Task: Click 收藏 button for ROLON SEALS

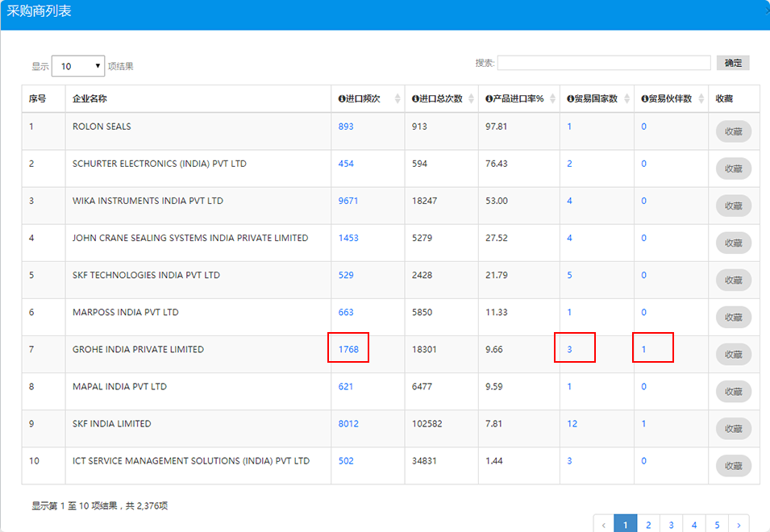Action: tap(734, 131)
